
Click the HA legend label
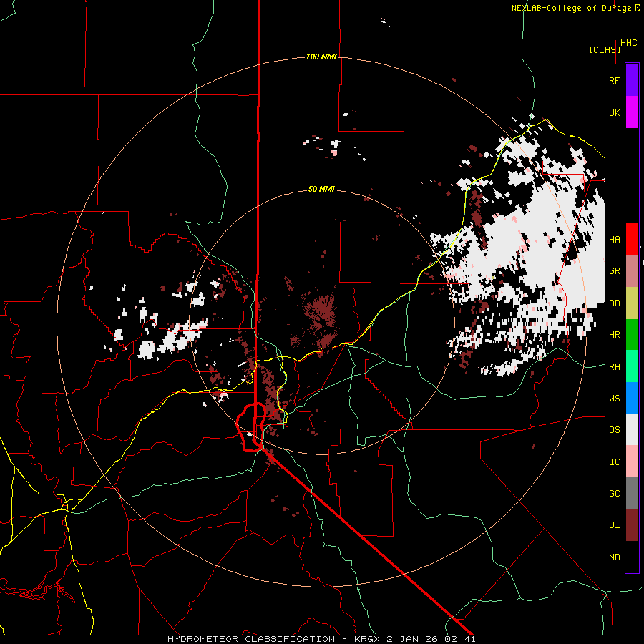[x=614, y=240]
